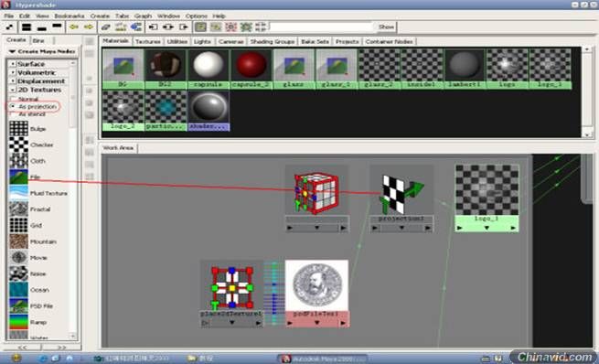The image size is (599, 364).
Task: Switch to the Textures tab
Action: point(147,41)
